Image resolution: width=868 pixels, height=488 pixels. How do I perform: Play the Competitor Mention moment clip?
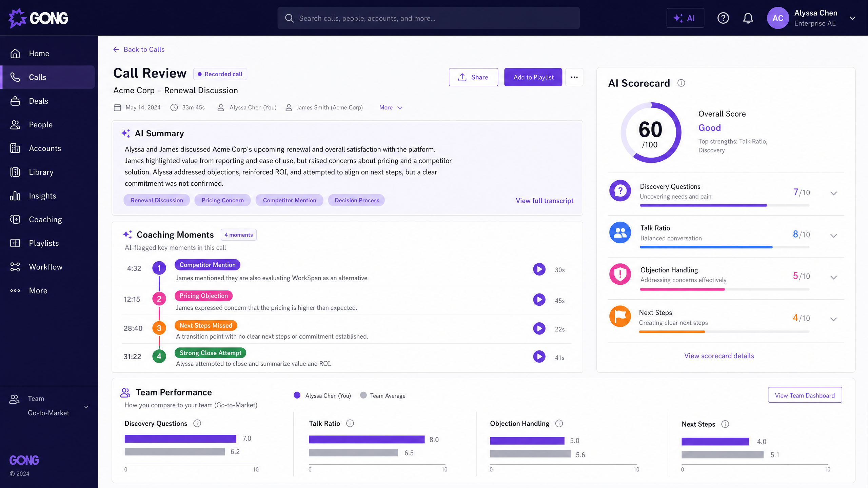coord(539,269)
